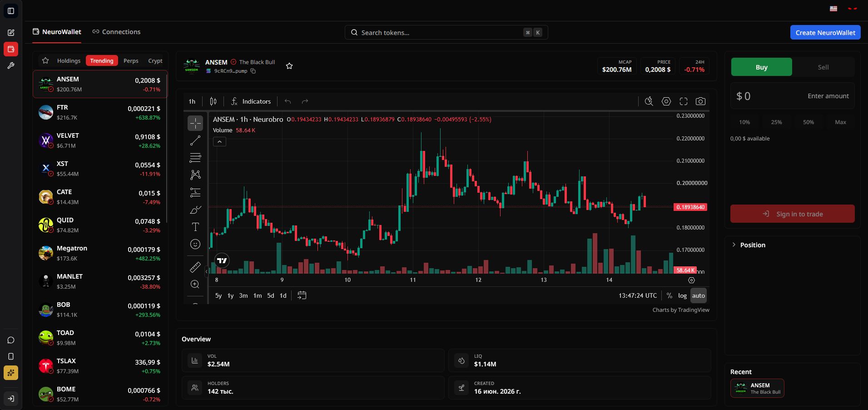Select the chart pattern tool

[x=195, y=175]
